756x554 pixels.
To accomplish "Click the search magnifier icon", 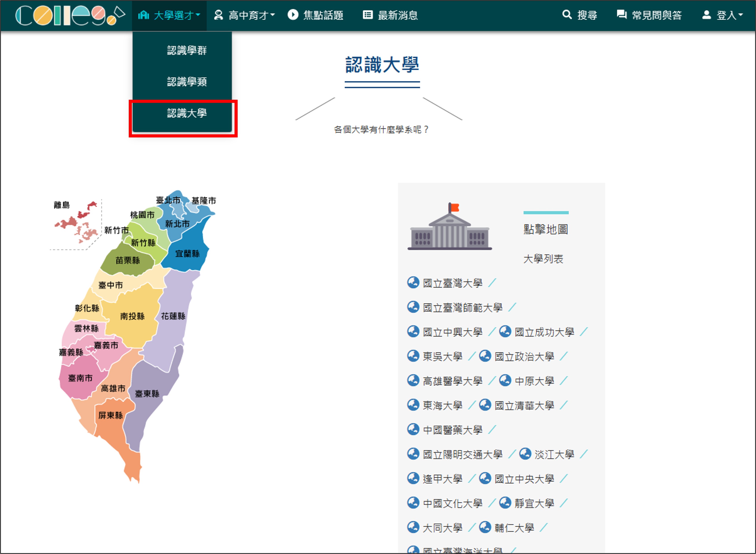I will click(567, 15).
